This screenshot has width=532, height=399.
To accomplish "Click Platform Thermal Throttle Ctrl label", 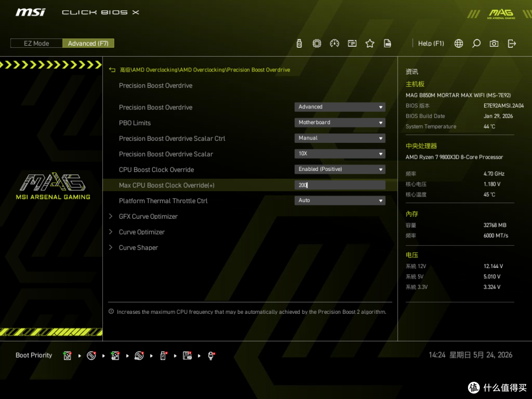I will [x=163, y=201].
